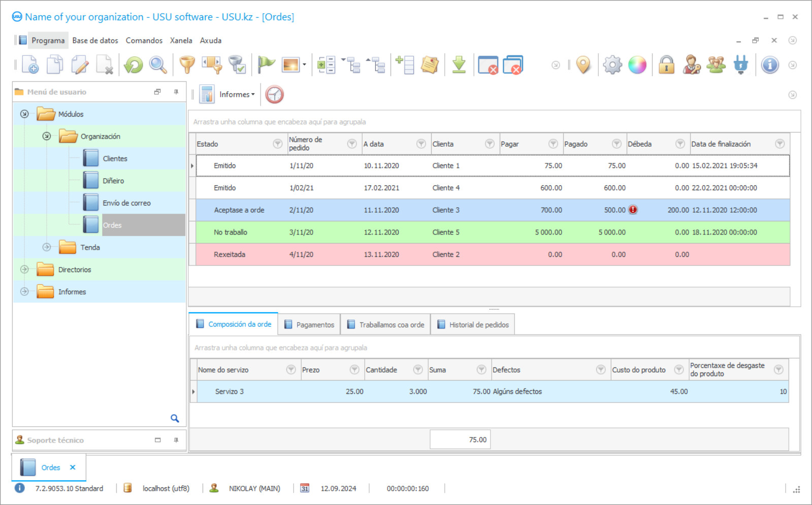Select the Rexeitada order row

click(493, 254)
